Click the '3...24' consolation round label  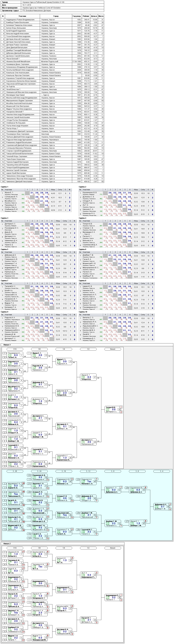pos(39,471)
